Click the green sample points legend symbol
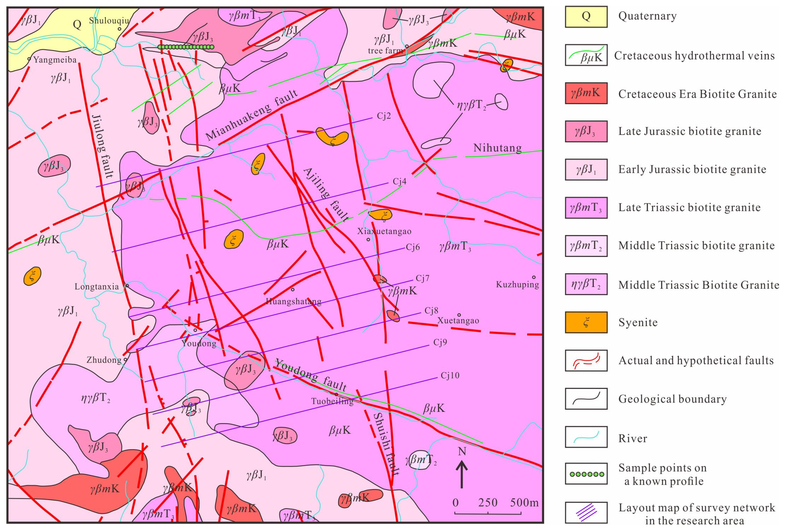 point(586,474)
